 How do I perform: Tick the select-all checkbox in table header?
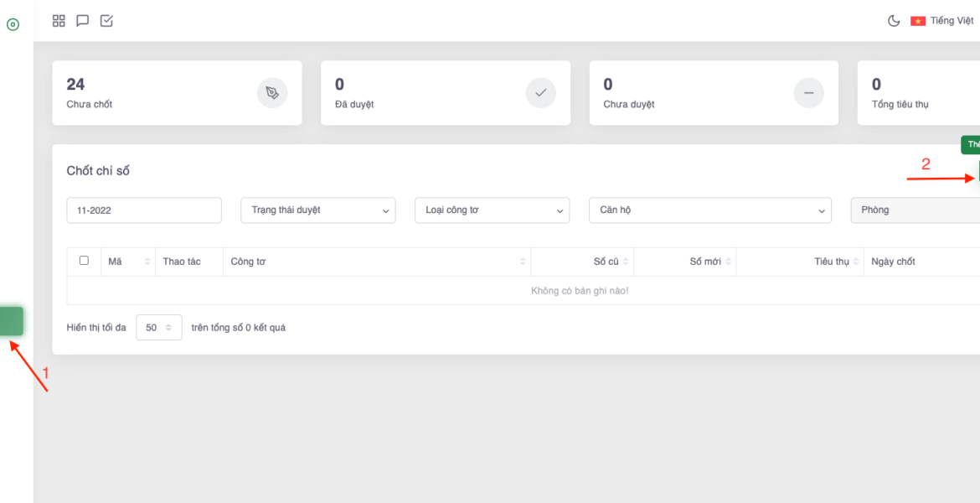coord(84,261)
